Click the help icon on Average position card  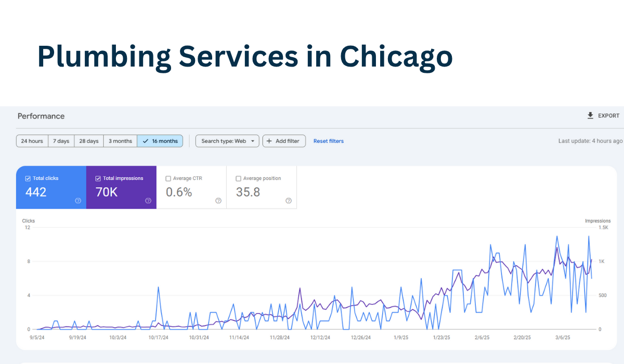coord(289,200)
